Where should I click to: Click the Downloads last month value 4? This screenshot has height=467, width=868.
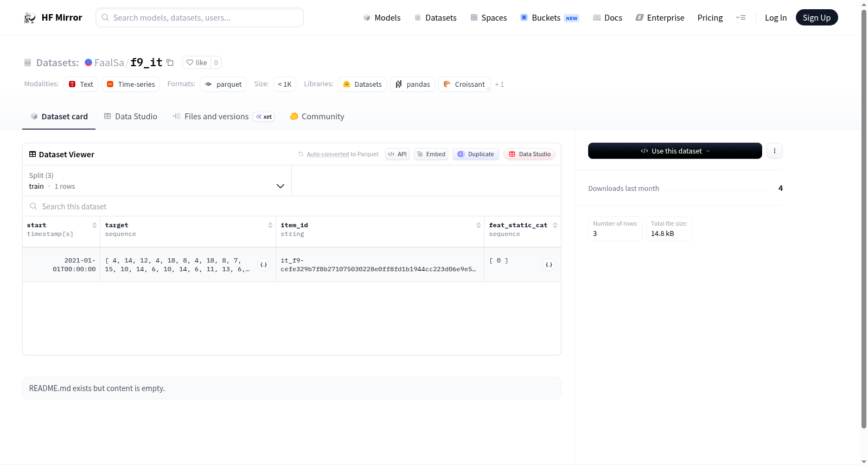780,188
